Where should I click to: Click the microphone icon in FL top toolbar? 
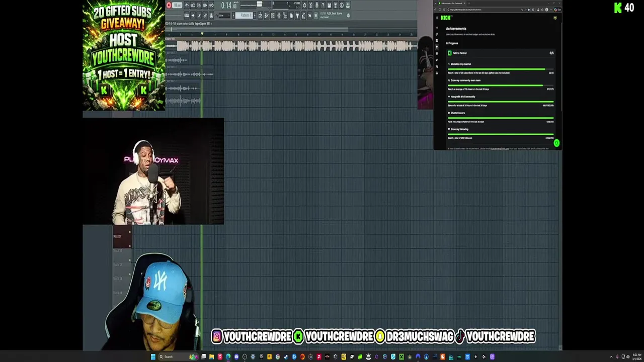click(317, 6)
